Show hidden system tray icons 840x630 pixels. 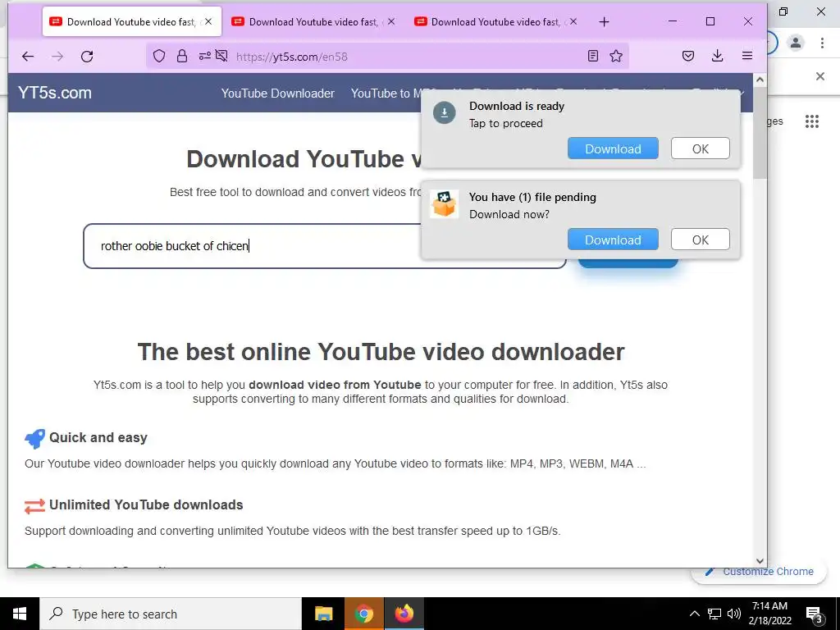[x=694, y=614]
